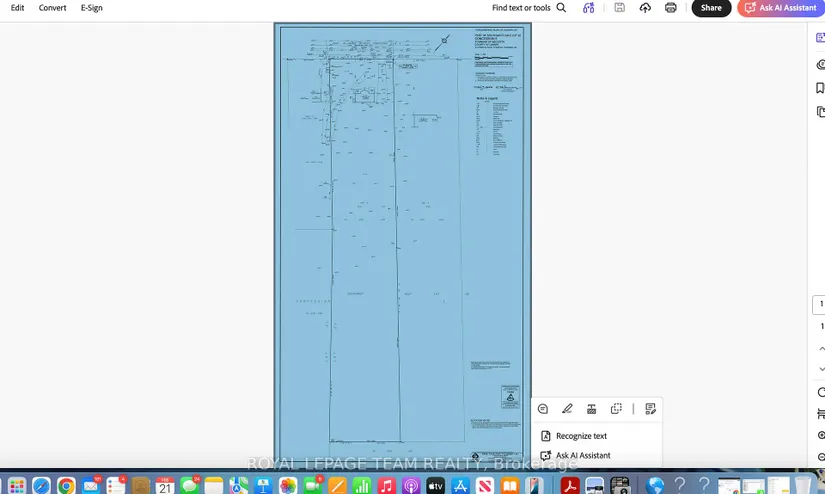Click the search magnifier icon
The width and height of the screenshot is (825, 494).
(x=561, y=8)
